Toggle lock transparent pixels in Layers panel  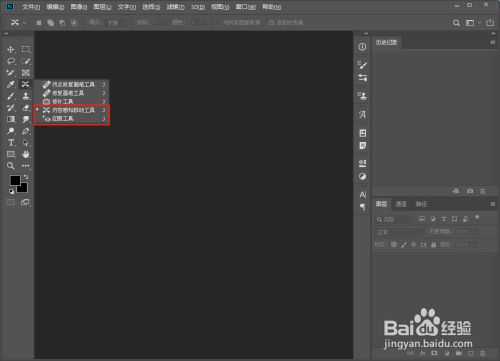(394, 245)
